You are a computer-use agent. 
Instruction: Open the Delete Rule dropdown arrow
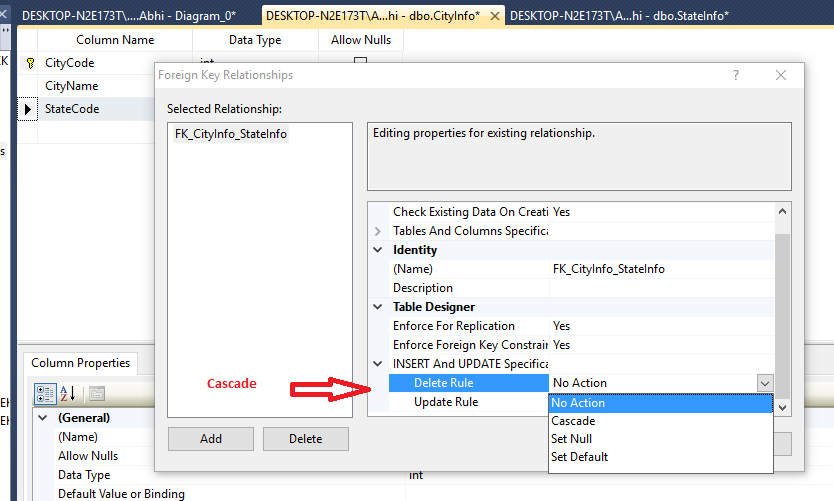tap(765, 383)
